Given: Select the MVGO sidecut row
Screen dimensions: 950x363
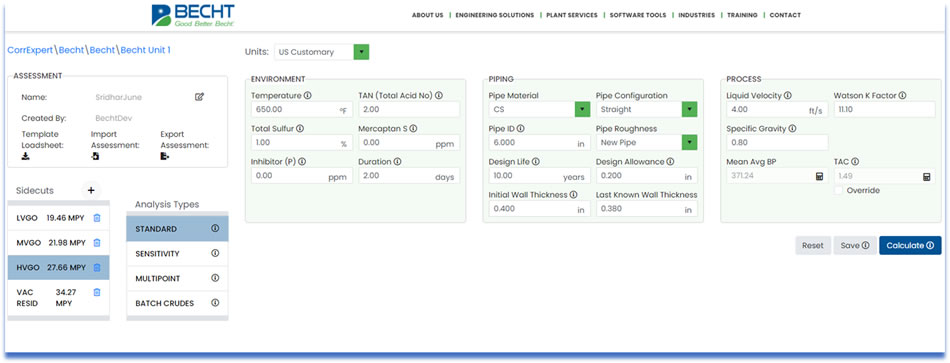Looking at the screenshot, I should click(x=59, y=242).
